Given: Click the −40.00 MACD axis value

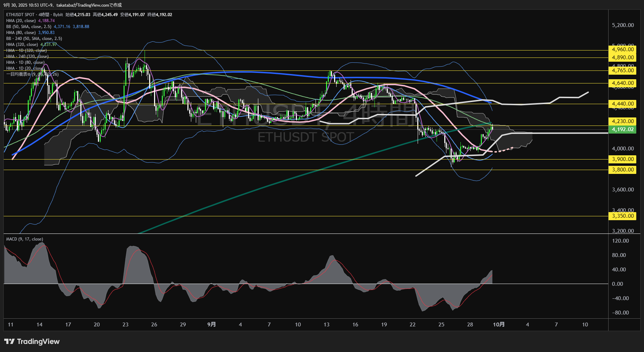Looking at the screenshot, I should (x=620, y=298).
